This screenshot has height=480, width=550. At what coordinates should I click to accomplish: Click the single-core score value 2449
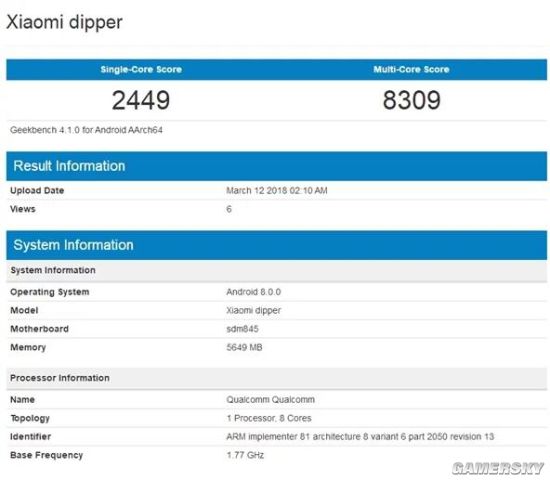[141, 100]
